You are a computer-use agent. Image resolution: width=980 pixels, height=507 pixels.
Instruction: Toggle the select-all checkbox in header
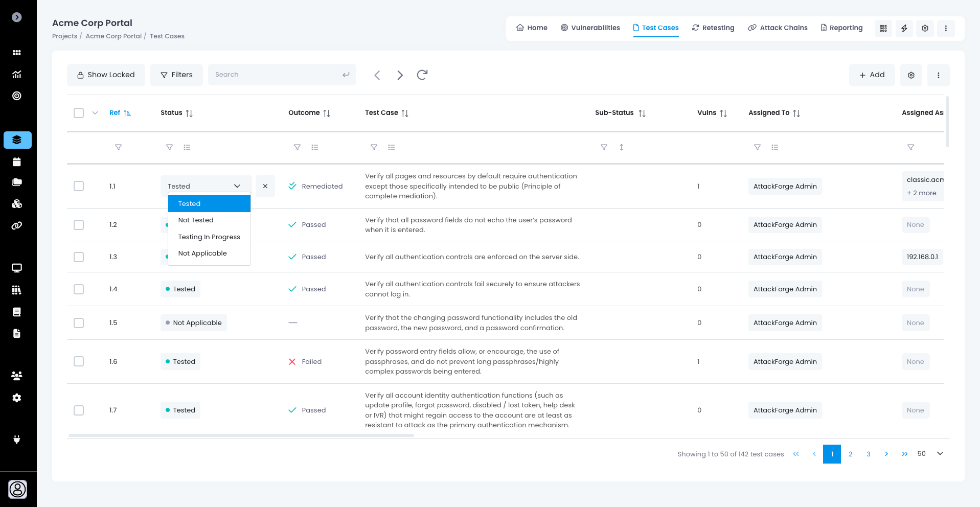pos(79,113)
